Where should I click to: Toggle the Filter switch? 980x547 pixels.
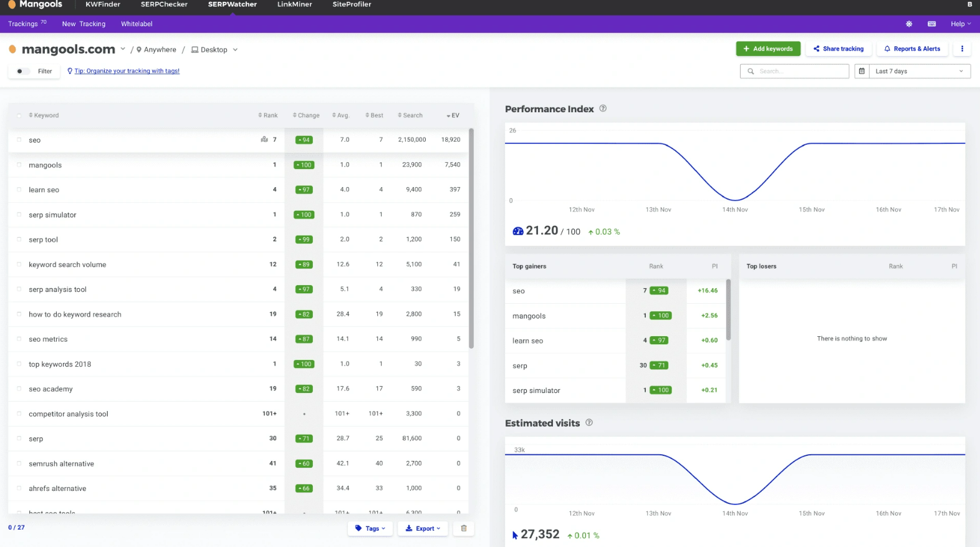coord(22,71)
